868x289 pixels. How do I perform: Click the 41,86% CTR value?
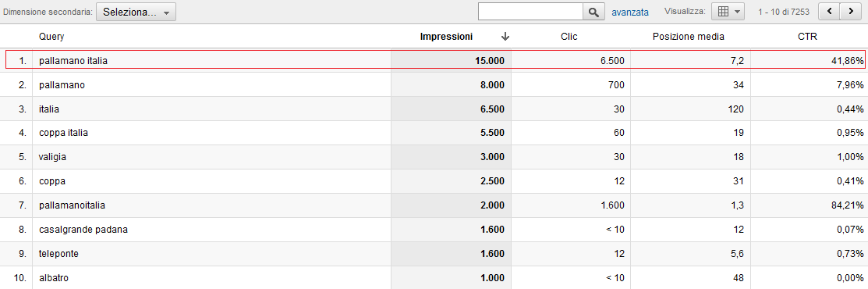pos(848,60)
